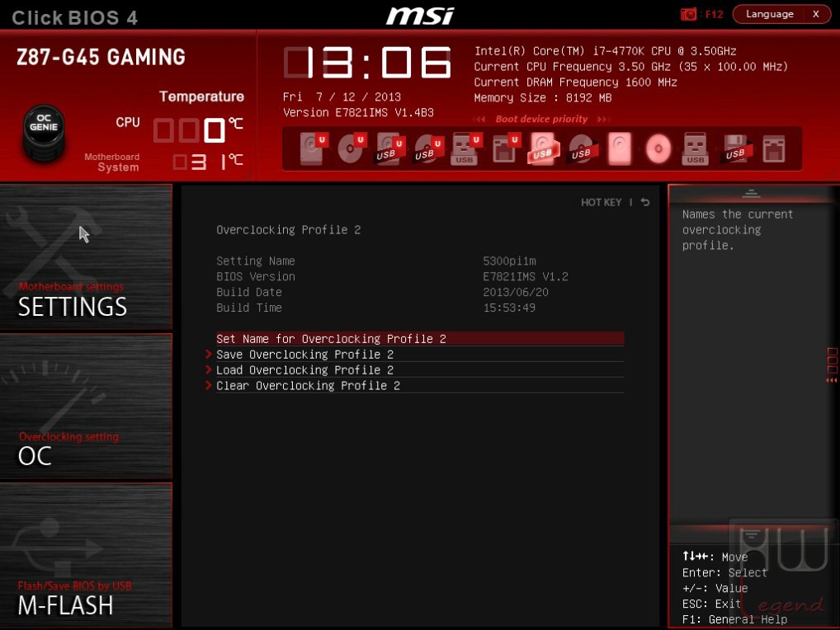840x630 pixels.
Task: Open the SETTINGS motherboard settings panel
Action: click(x=87, y=257)
